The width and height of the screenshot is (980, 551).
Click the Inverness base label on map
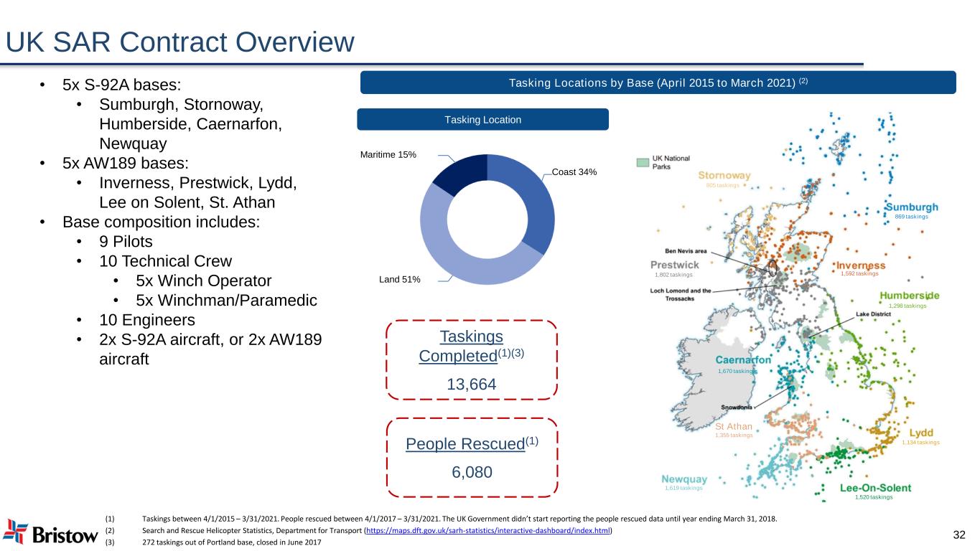click(861, 264)
